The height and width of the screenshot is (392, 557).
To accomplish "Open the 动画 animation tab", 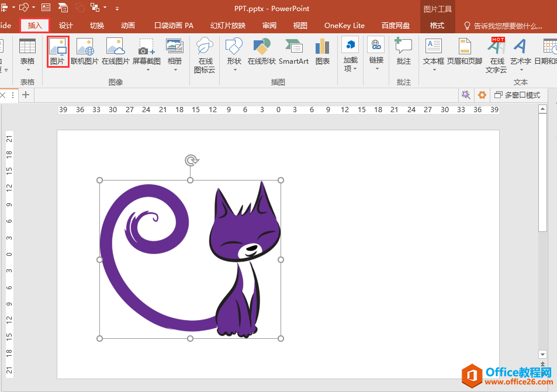I will click(128, 26).
